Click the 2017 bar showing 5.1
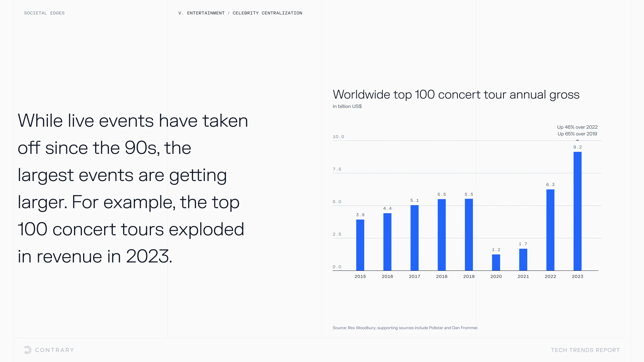 point(415,237)
